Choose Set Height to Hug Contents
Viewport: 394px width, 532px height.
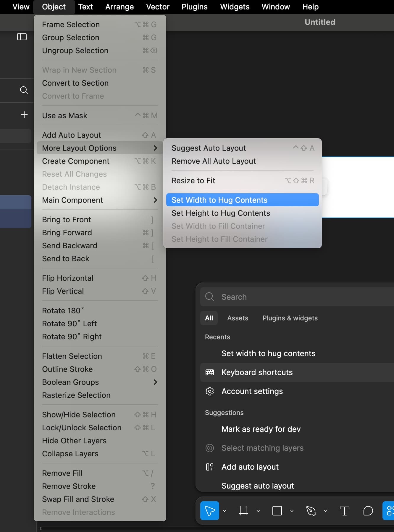pos(243,213)
